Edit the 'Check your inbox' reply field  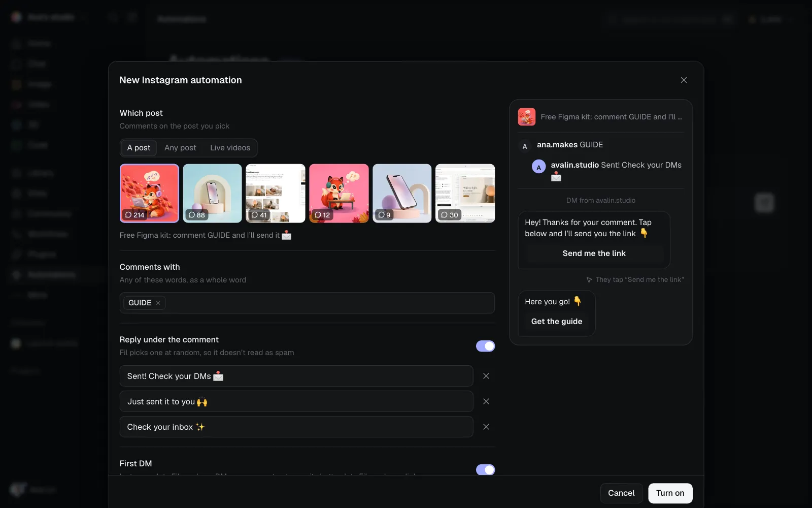(x=296, y=427)
